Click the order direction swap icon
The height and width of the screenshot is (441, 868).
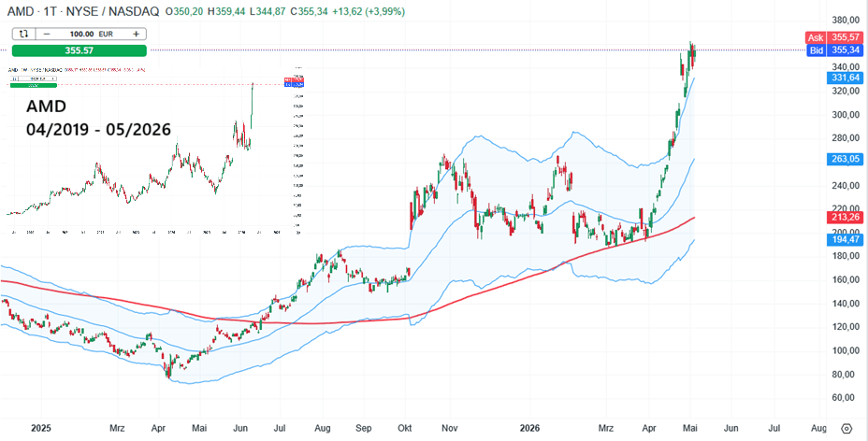[x=23, y=34]
